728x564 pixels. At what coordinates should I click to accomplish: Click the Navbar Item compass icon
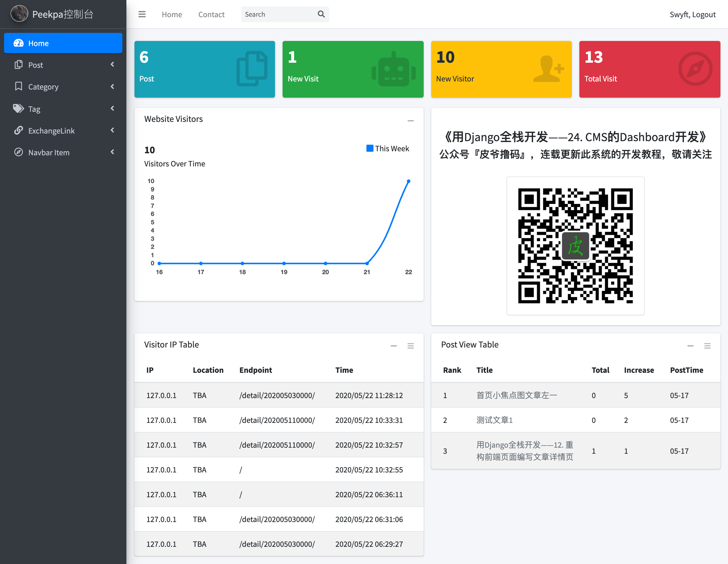coord(19,152)
